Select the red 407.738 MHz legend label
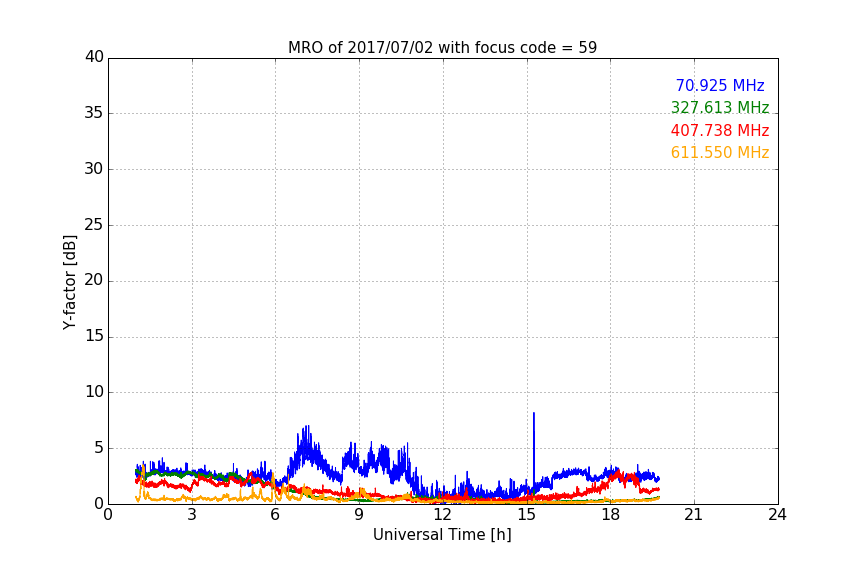The image size is (864, 576). (720, 130)
